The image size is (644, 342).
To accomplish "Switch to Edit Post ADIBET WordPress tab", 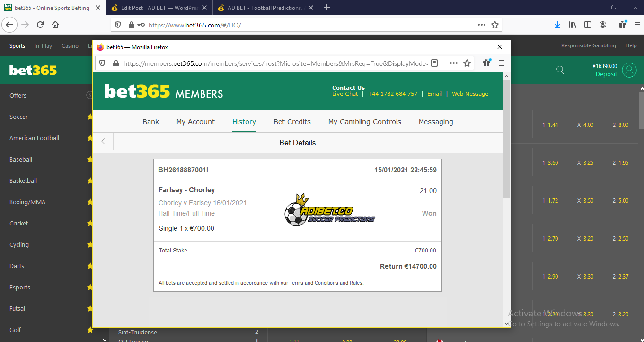I will (x=160, y=8).
